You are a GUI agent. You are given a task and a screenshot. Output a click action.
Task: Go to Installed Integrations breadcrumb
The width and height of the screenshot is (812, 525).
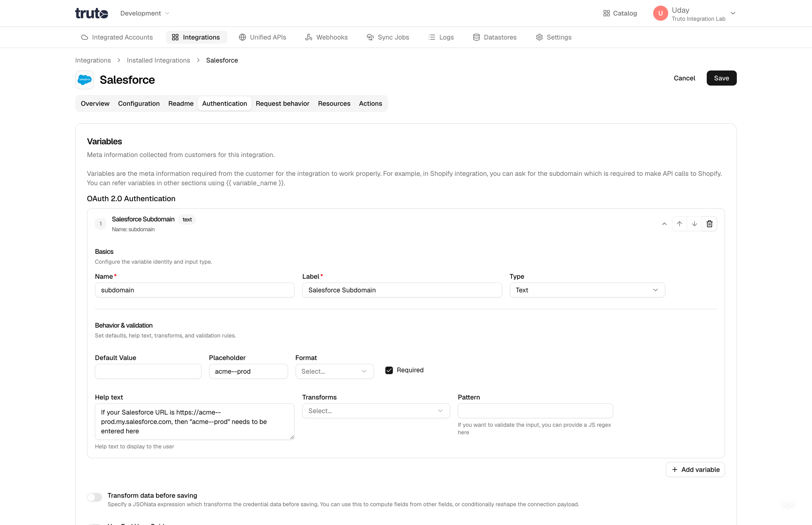tap(158, 60)
